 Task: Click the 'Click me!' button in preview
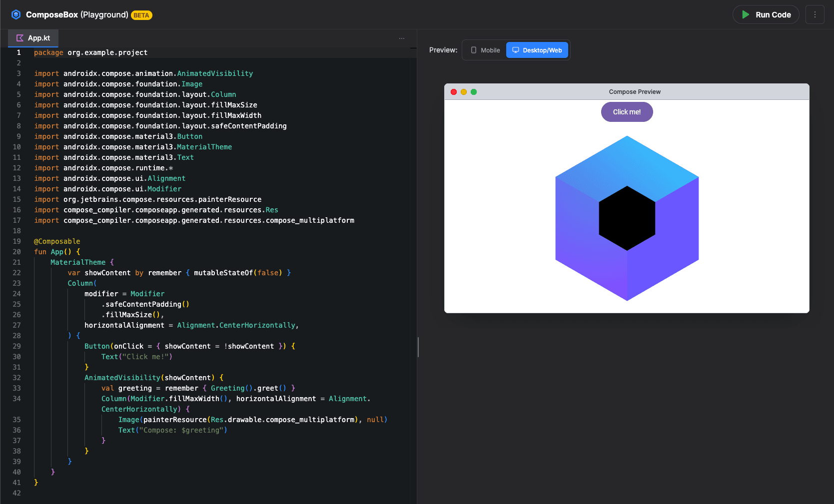[x=627, y=112]
